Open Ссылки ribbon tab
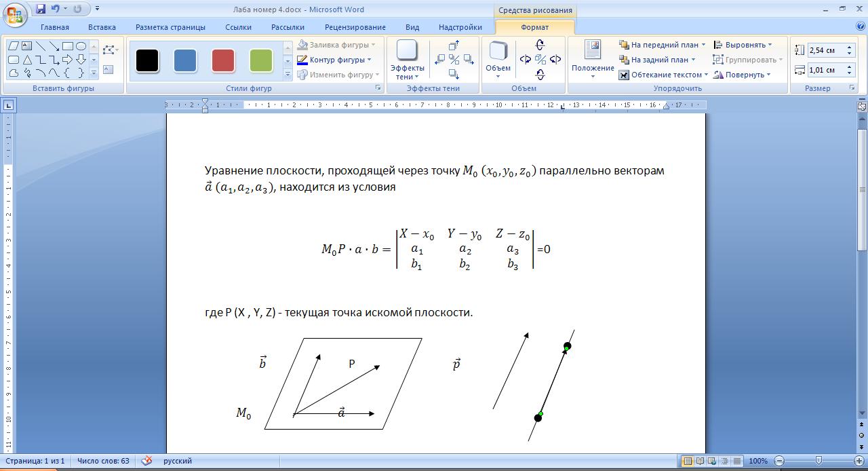Viewport: 868px width, 471px height. coord(238,27)
